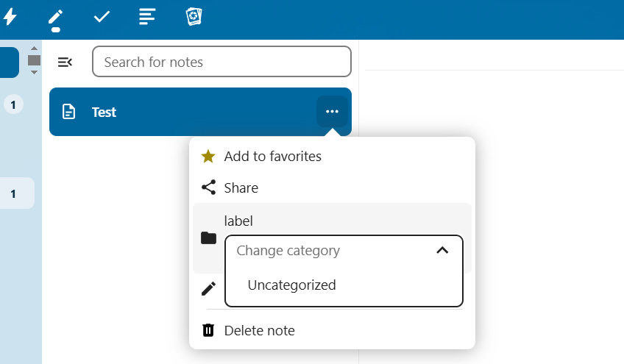
Task: Open the Activity app lightning icon
Action: [x=10, y=16]
